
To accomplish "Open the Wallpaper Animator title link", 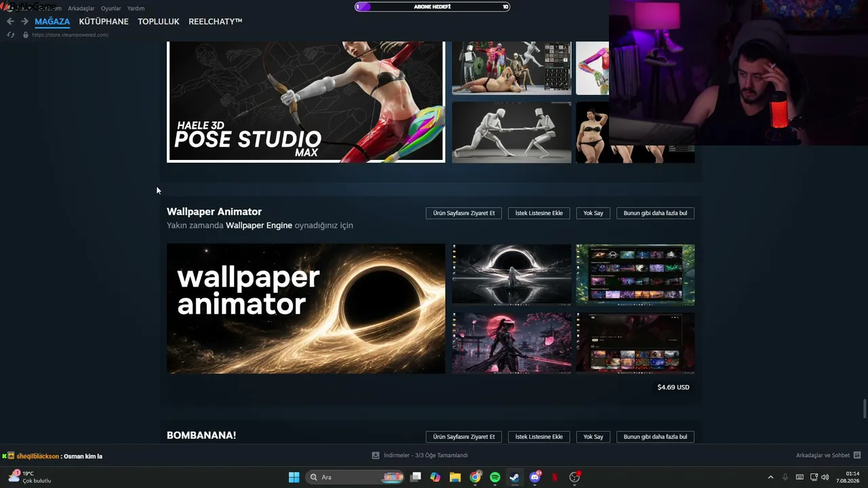I will (214, 211).
